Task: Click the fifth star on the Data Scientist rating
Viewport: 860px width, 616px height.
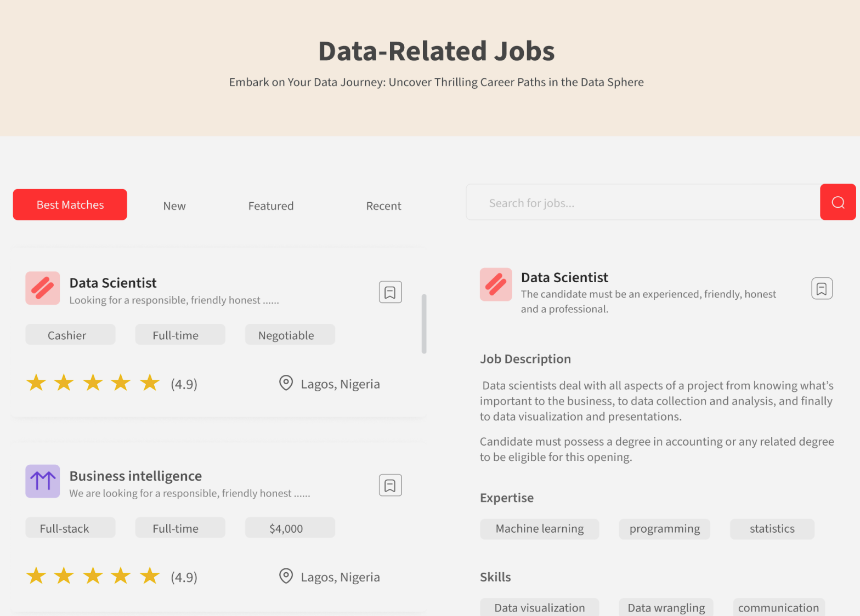Action: pos(149,383)
